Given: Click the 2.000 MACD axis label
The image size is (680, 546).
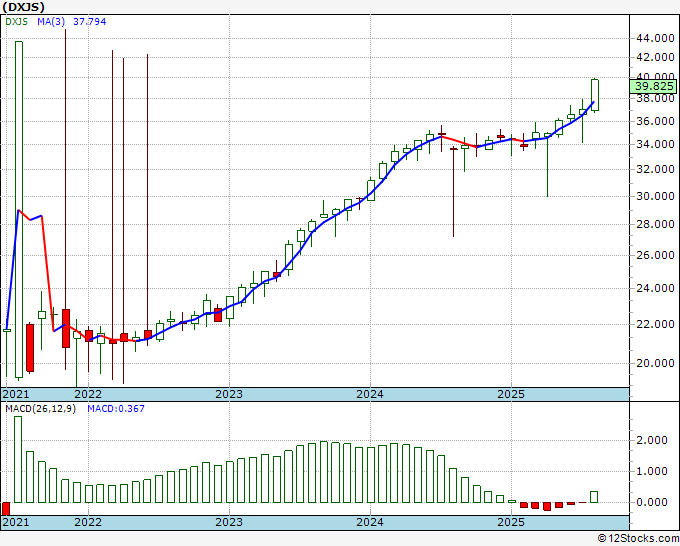Looking at the screenshot, I should pos(651,440).
